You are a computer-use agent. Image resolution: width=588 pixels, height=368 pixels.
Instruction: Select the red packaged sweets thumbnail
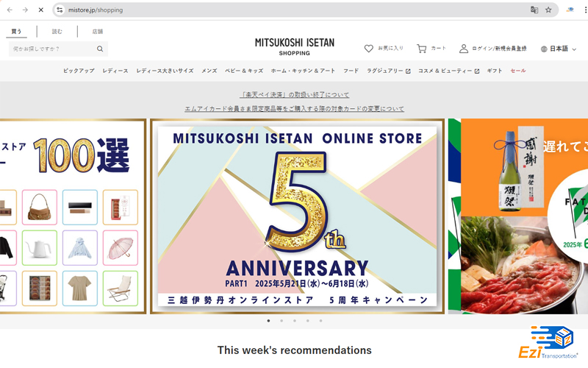click(121, 208)
